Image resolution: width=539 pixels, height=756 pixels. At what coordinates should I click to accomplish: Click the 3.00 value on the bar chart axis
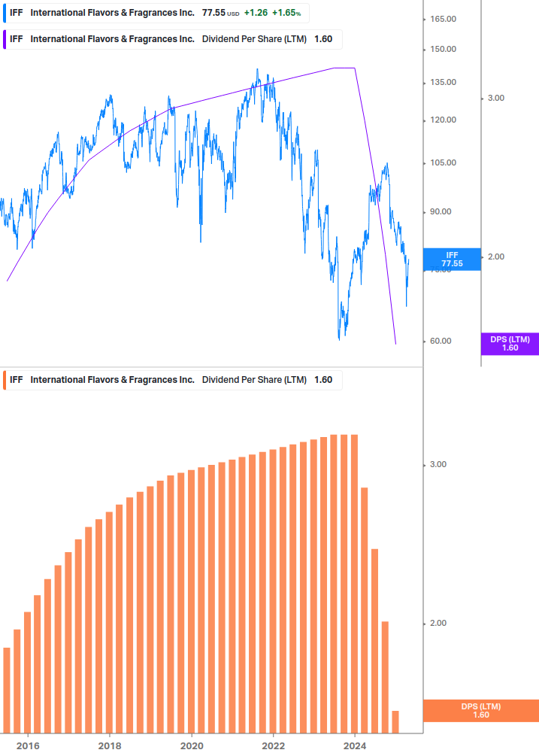pyautogui.click(x=438, y=465)
